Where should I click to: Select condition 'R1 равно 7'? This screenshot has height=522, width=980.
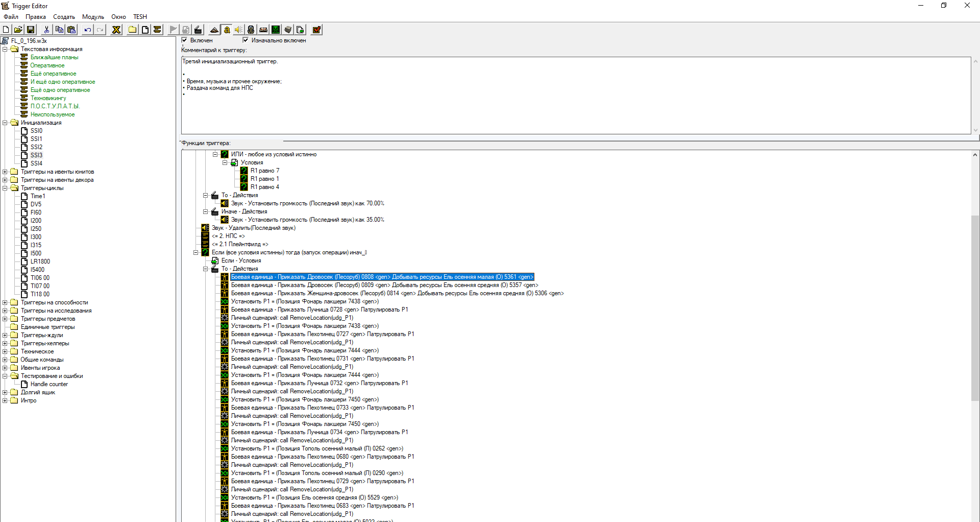(265, 171)
